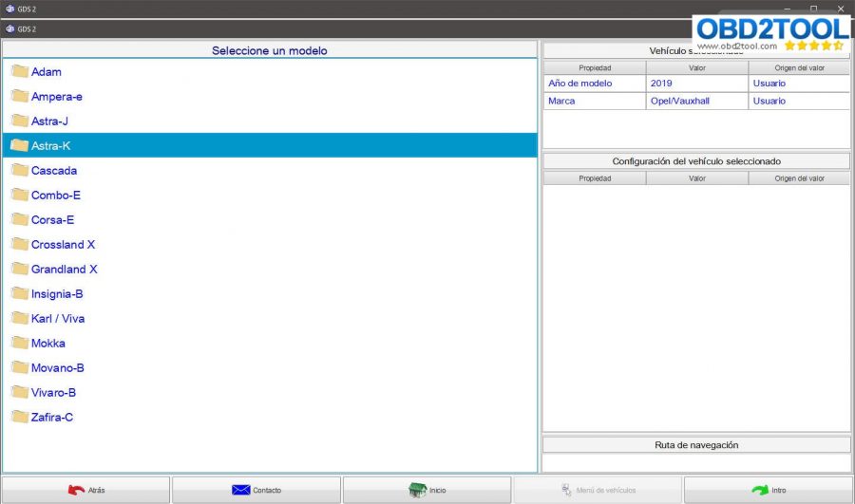Click the Vivaro-B folder icon

point(20,392)
